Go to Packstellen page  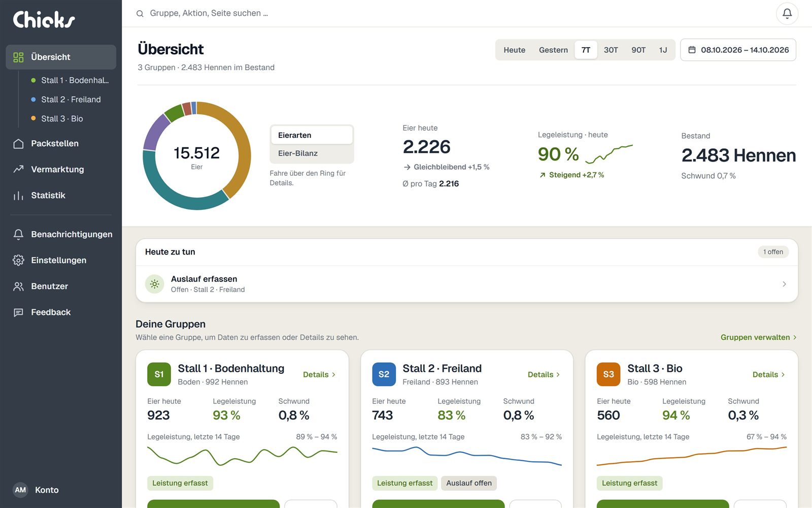[x=61, y=144]
